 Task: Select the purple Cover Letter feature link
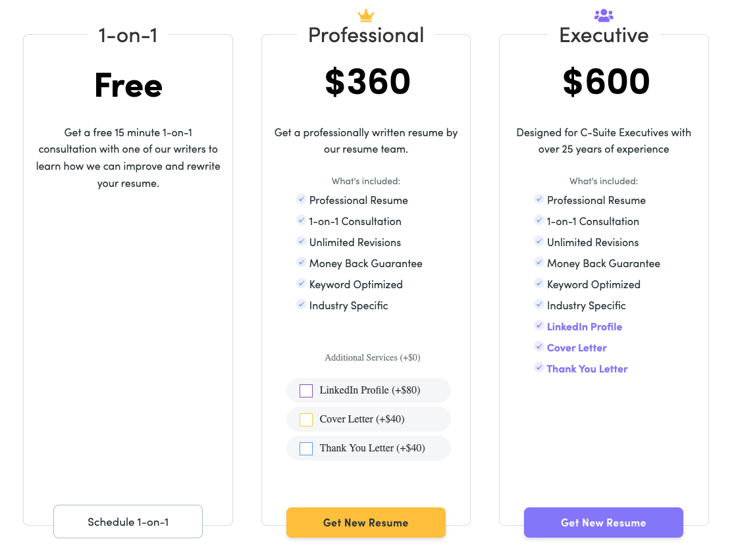coord(577,348)
